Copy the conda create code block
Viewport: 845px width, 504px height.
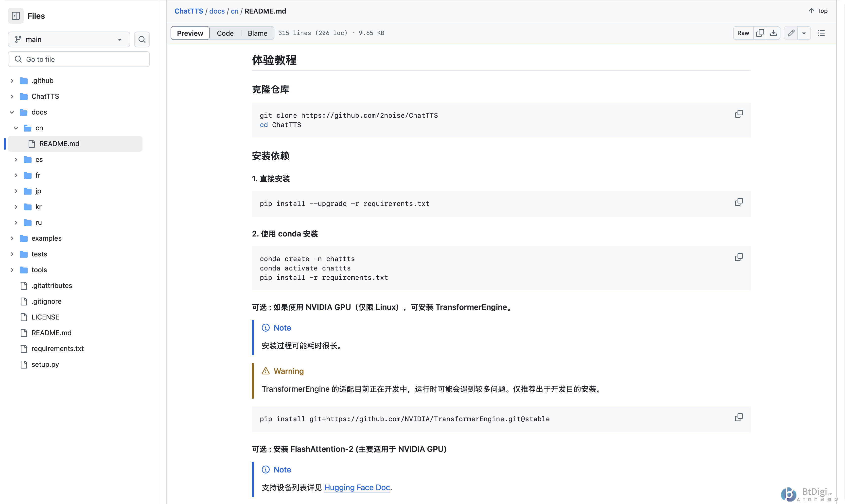pyautogui.click(x=739, y=257)
